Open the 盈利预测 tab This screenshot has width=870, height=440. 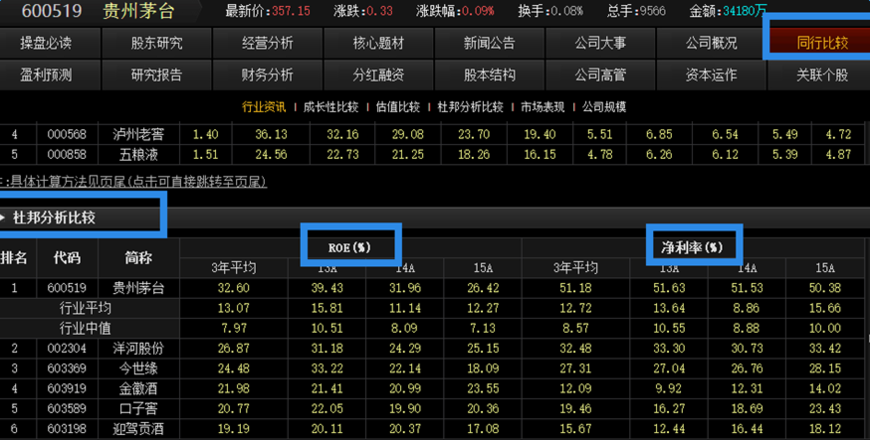tap(46, 75)
